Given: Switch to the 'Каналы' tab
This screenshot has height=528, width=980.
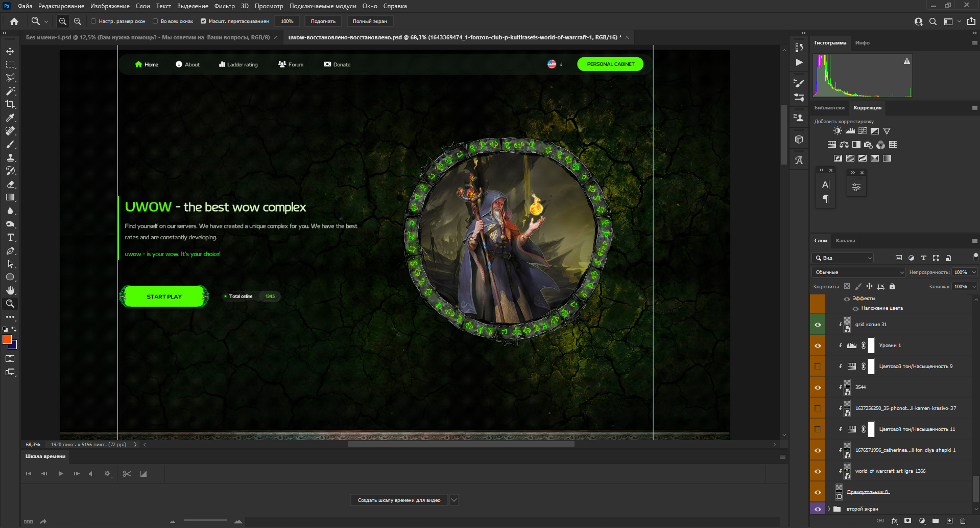Looking at the screenshot, I should [845, 241].
